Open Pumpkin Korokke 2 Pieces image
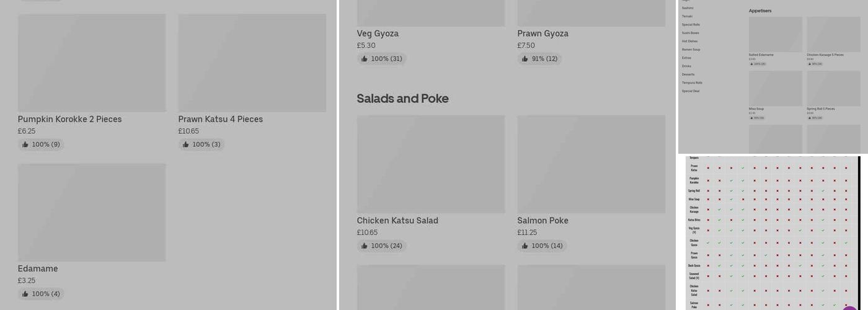This screenshot has height=310, width=868. tap(92, 63)
